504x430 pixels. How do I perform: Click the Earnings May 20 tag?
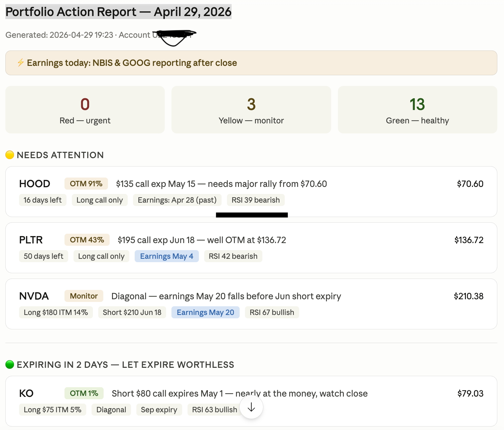point(206,312)
